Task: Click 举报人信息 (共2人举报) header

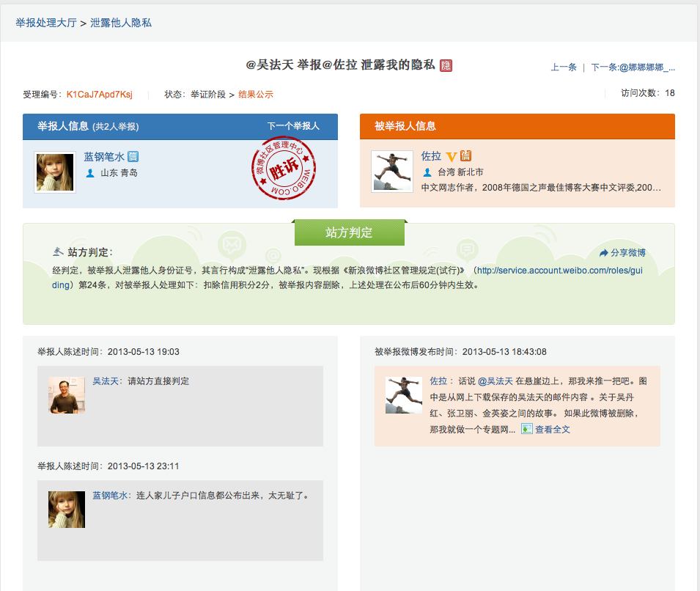Action: click(x=88, y=126)
